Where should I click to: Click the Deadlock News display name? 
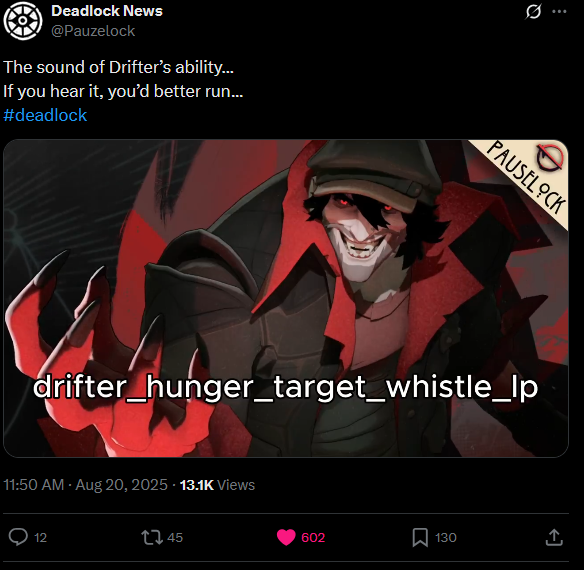pyautogui.click(x=107, y=11)
